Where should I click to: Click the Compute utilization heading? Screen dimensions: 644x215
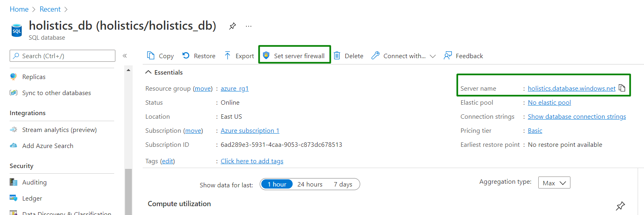(179, 204)
